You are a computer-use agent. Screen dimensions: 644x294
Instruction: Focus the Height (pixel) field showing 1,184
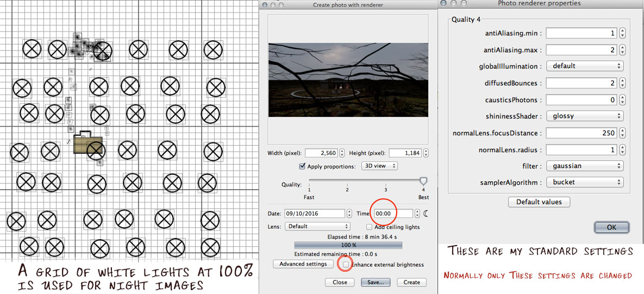[x=405, y=153]
